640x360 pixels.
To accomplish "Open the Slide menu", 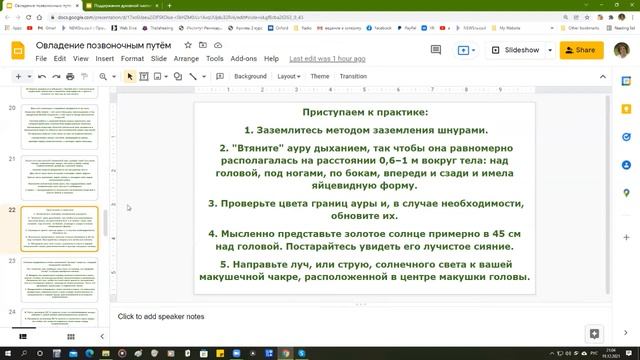I will point(159,59).
